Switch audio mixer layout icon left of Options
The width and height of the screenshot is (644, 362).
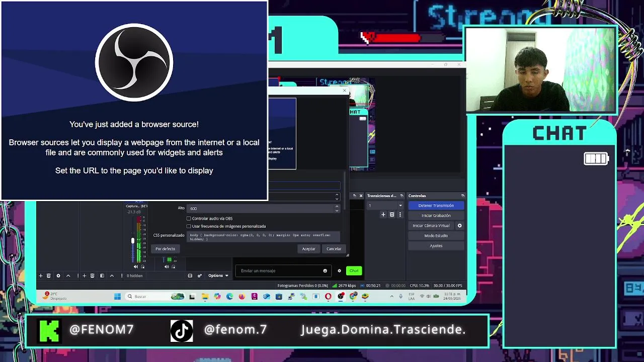click(190, 276)
